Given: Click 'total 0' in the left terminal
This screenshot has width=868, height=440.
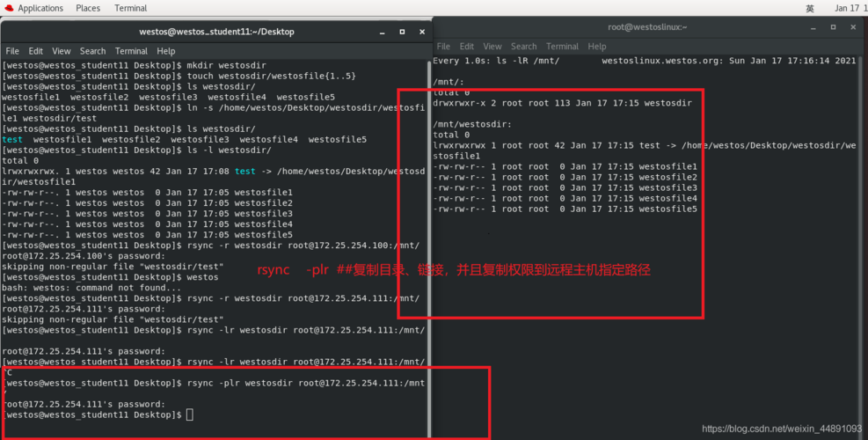Looking at the screenshot, I should point(20,161).
